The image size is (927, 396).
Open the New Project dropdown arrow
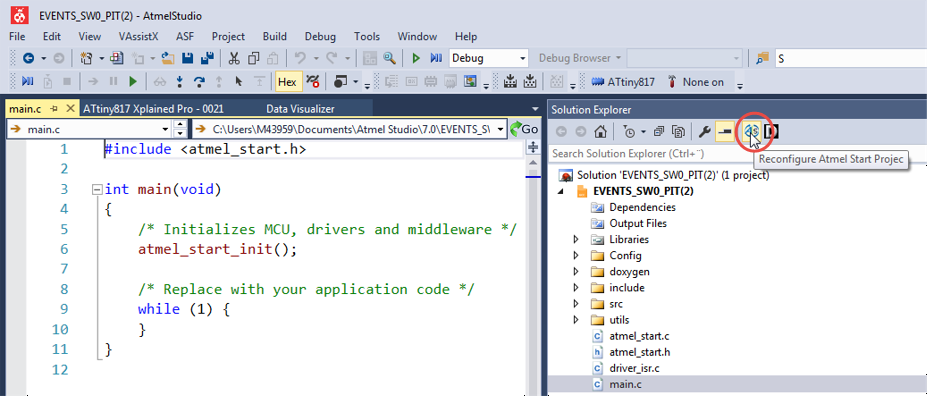101,58
